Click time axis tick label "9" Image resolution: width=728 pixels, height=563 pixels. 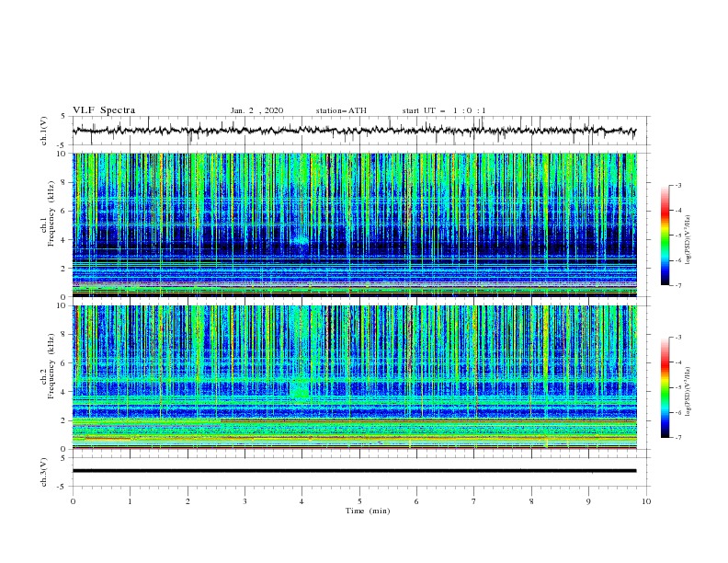(588, 501)
